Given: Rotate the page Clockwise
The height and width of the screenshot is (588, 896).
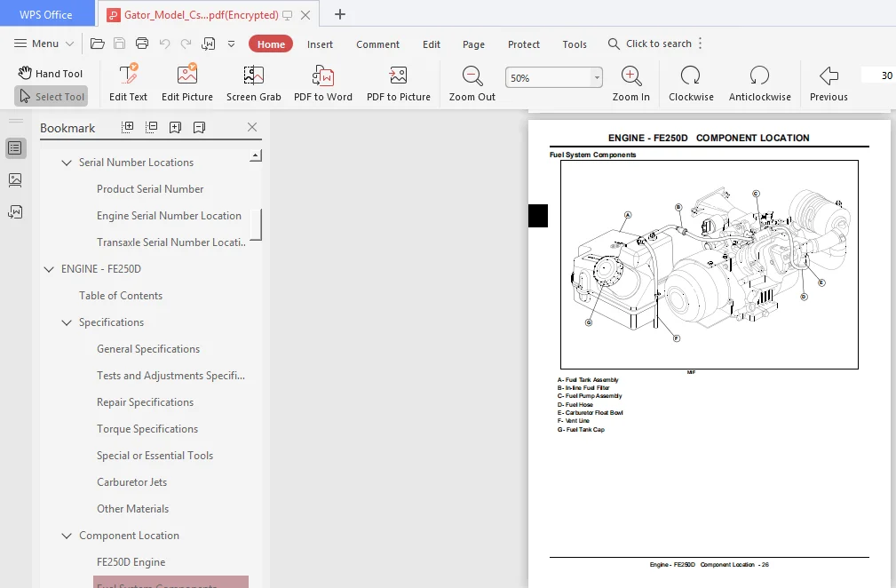Looking at the screenshot, I should point(691,83).
